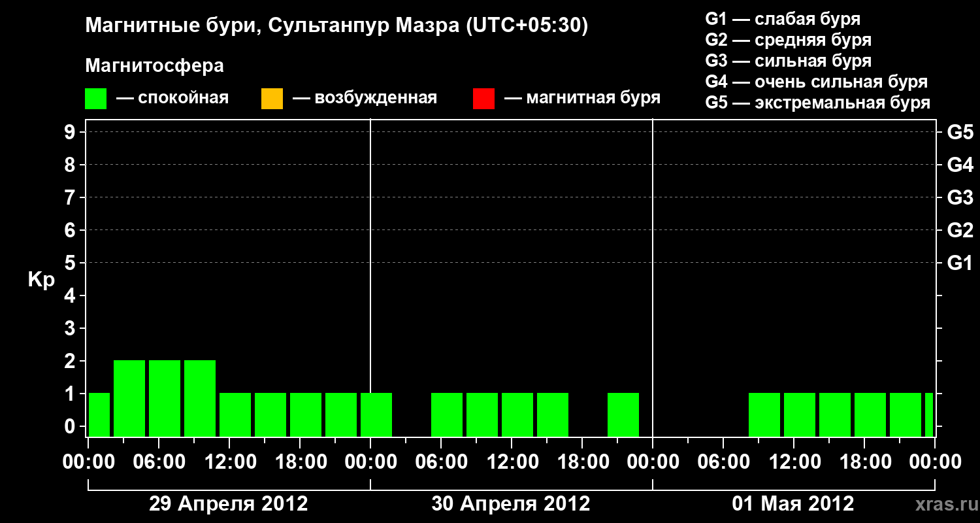This screenshot has width=980, height=523.
Task: Click the red 'магнитная буря' legend swatch
Action: 483,99
